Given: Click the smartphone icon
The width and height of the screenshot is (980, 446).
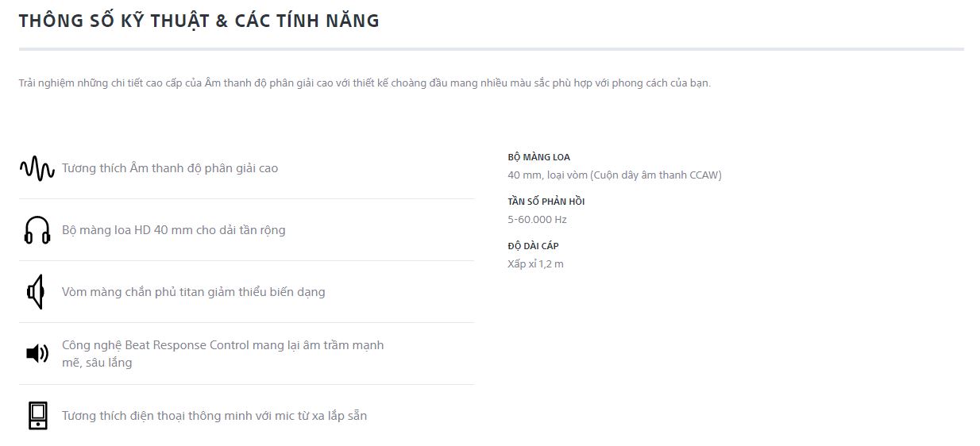Looking at the screenshot, I should pyautogui.click(x=37, y=416).
